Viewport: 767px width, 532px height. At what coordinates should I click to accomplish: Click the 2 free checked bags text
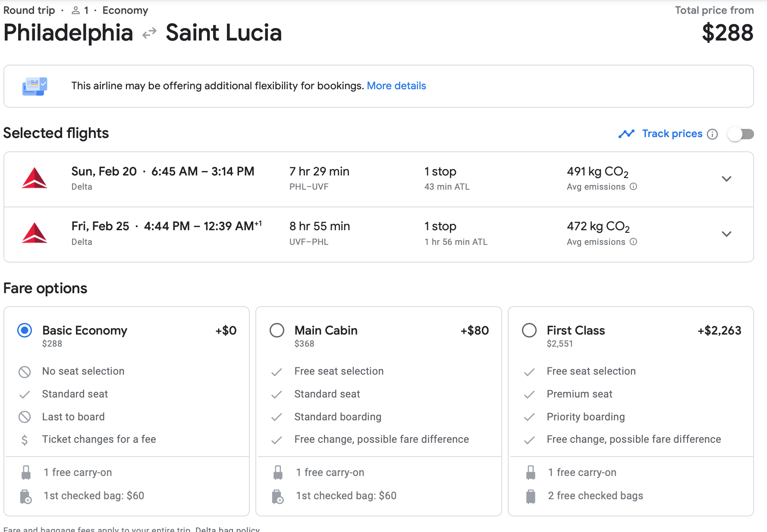[595, 496]
